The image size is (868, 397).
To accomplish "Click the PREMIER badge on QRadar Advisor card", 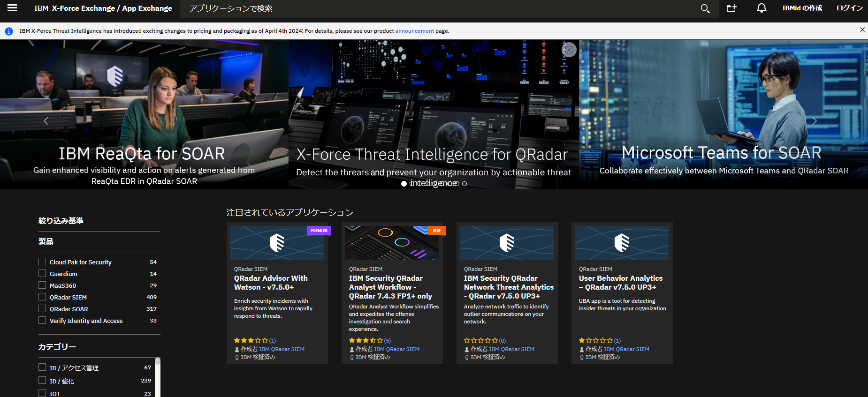I will 319,231.
